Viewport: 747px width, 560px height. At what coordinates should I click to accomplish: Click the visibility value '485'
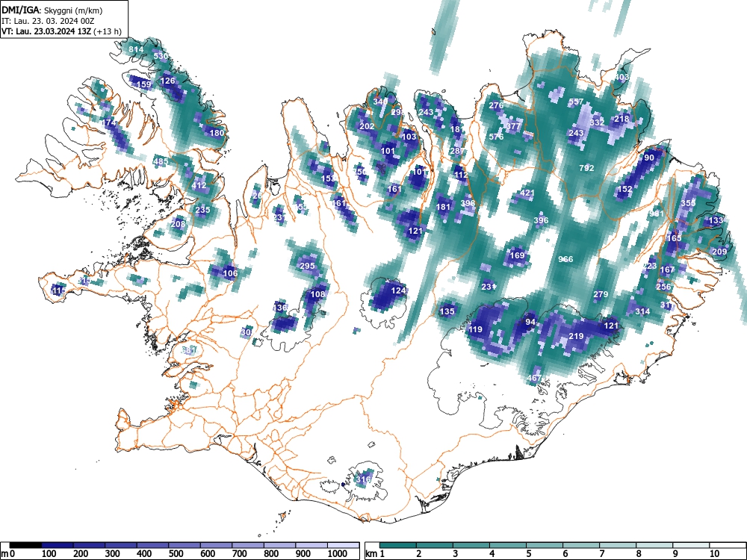point(161,161)
